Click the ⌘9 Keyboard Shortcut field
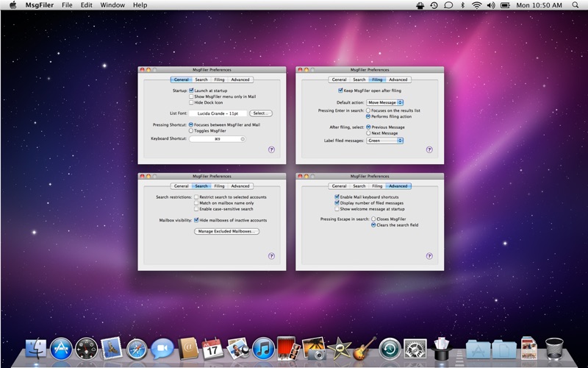This screenshot has width=588, height=368. 218,139
